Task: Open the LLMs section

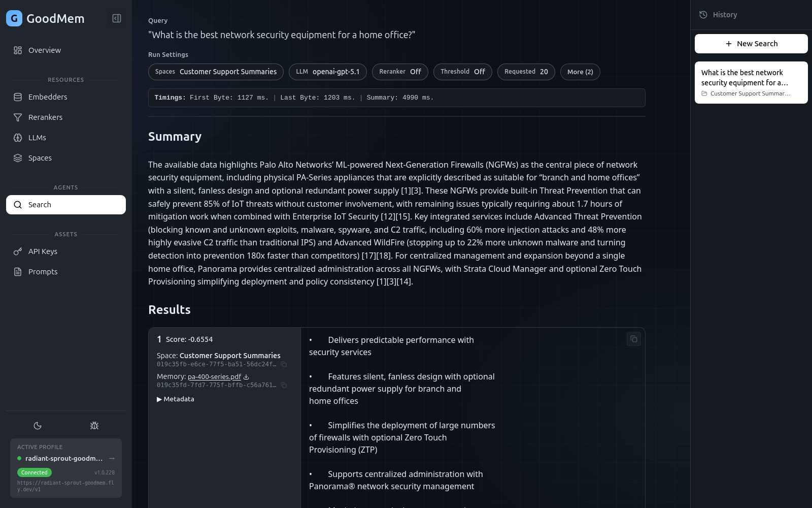Action: [x=37, y=137]
